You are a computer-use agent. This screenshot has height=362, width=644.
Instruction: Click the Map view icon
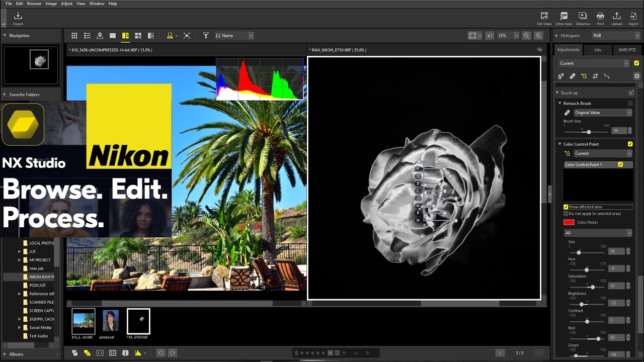(100, 35)
